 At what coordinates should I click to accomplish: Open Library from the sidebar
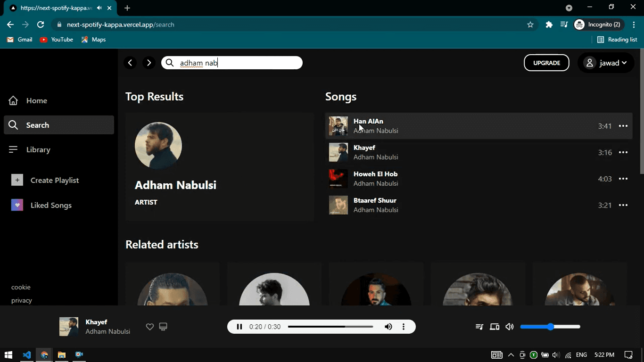(59, 149)
